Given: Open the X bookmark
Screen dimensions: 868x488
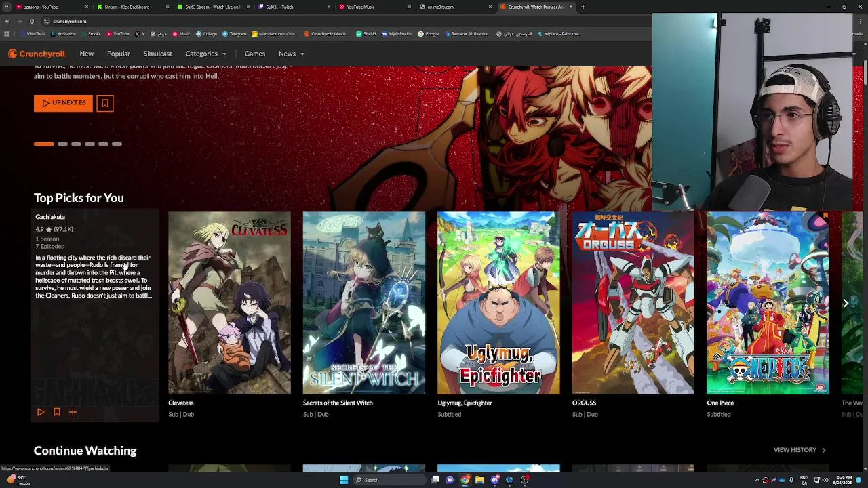Looking at the screenshot, I should click(140, 33).
